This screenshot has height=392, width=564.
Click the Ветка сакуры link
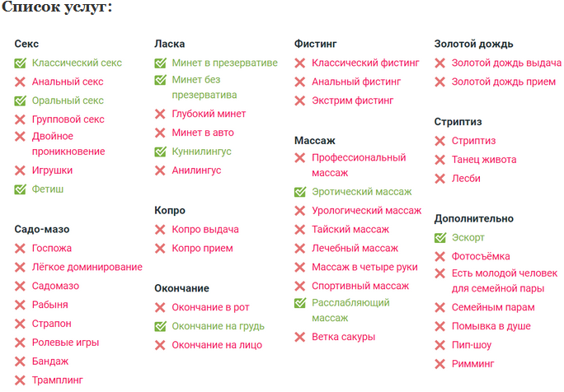coord(343,337)
